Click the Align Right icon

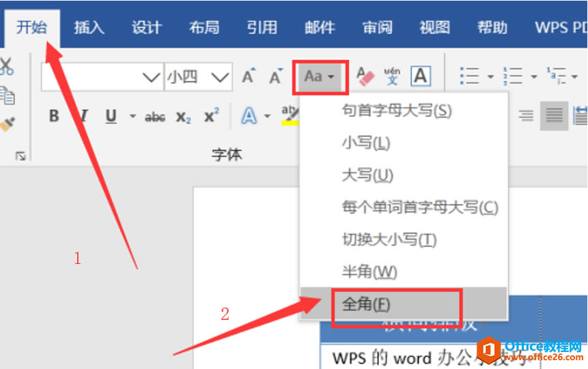526,116
